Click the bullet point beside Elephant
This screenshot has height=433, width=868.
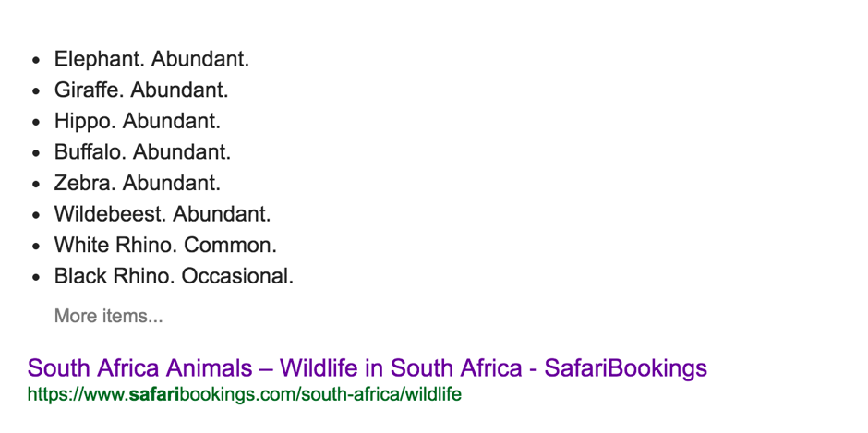click(x=37, y=60)
